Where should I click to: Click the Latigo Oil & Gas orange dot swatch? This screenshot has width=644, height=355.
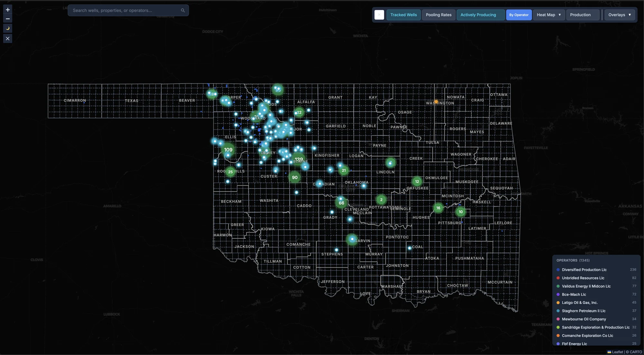coord(558,303)
